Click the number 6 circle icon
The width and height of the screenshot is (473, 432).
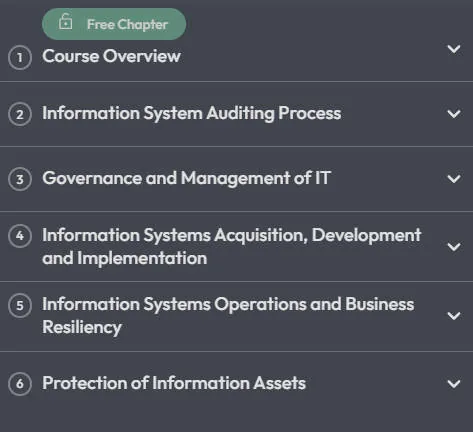[20, 384]
